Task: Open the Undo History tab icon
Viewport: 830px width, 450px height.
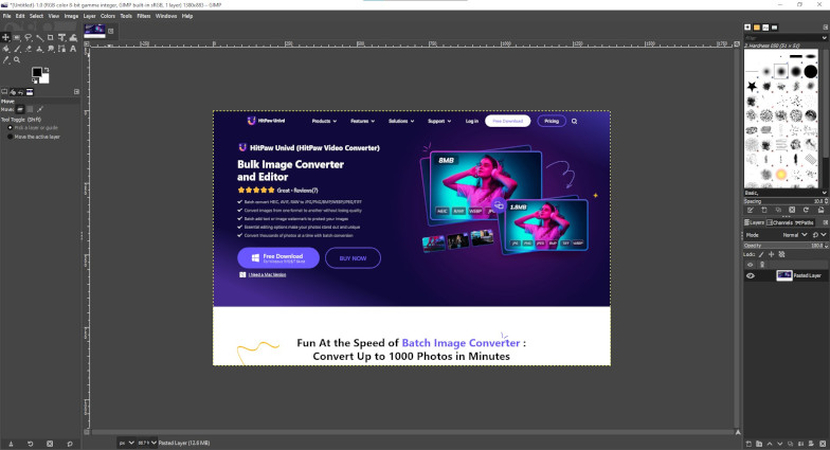Action: click(x=21, y=92)
